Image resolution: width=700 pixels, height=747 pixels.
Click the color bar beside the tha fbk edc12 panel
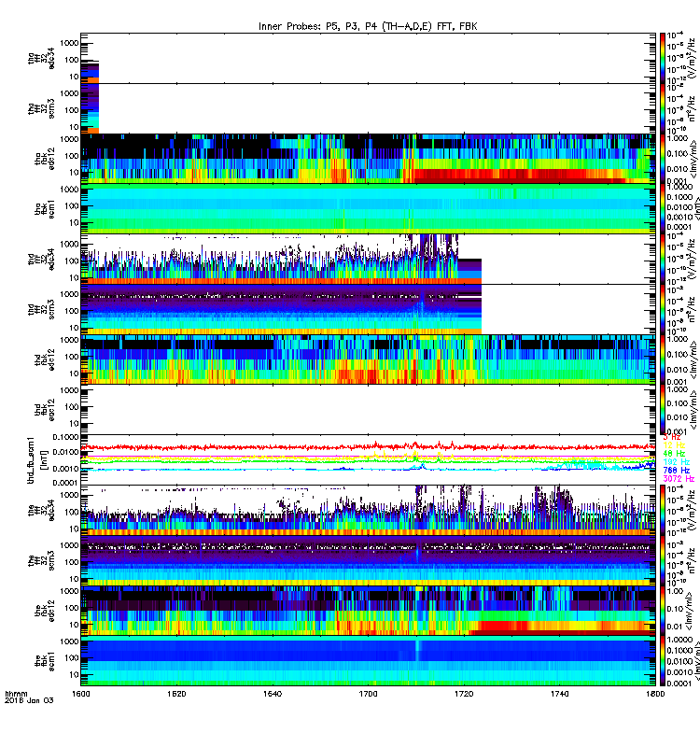(x=663, y=159)
